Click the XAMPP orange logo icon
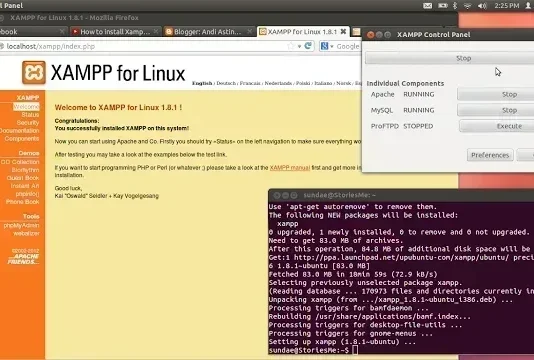534x360 pixels. (34, 73)
